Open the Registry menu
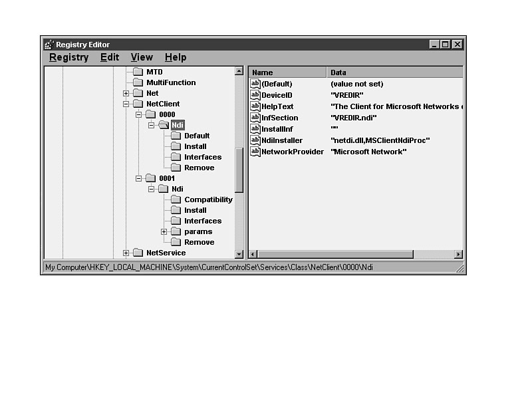 68,57
